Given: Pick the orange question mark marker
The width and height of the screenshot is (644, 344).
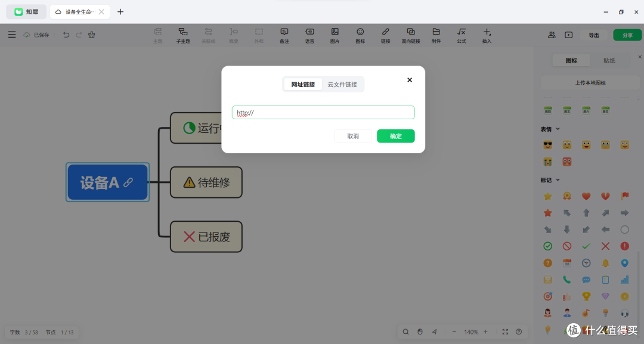Looking at the screenshot, I should 547,263.
